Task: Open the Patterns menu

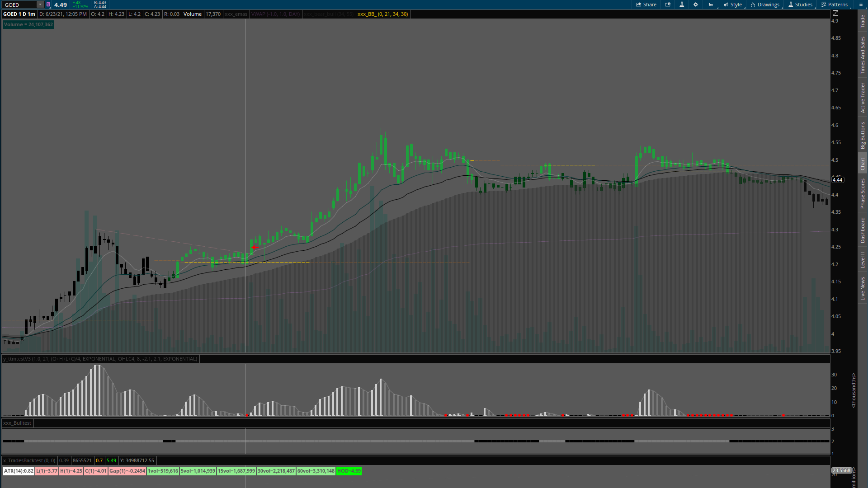Action: [835, 5]
